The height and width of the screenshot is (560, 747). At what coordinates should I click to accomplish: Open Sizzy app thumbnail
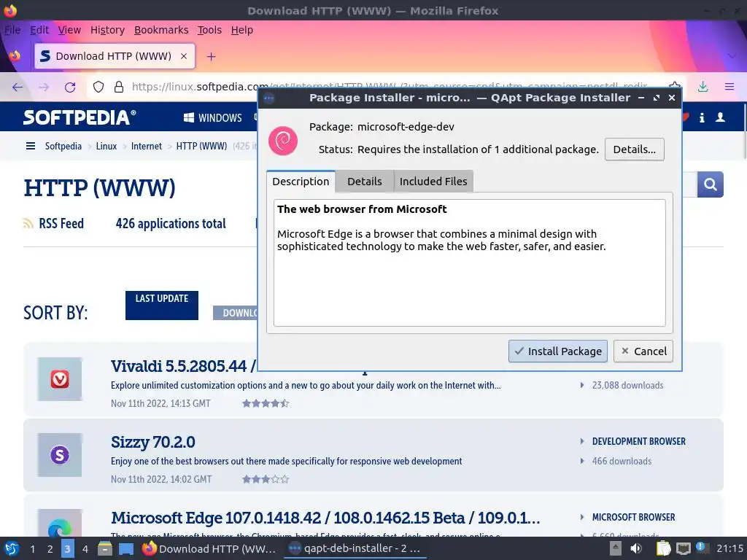point(60,455)
